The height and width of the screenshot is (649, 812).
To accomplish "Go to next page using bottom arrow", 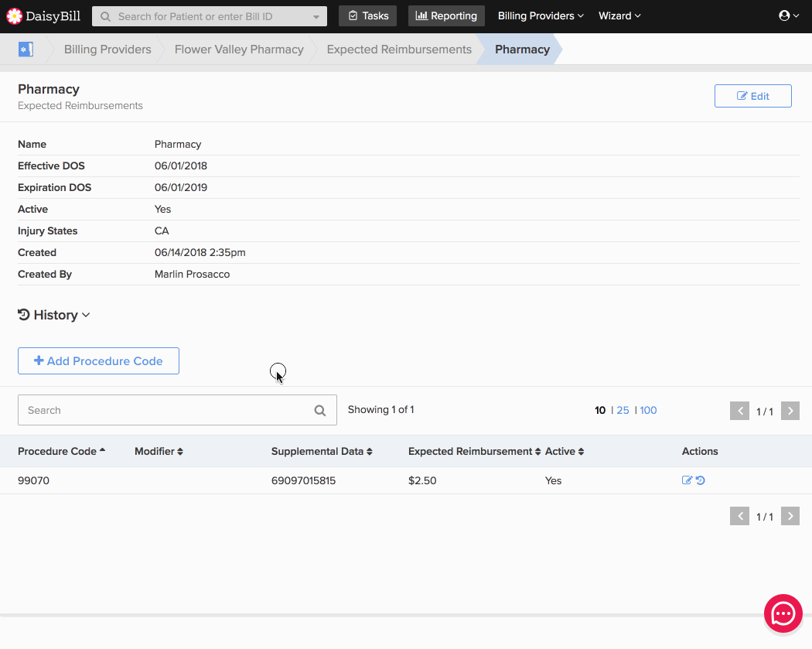I will (x=790, y=516).
